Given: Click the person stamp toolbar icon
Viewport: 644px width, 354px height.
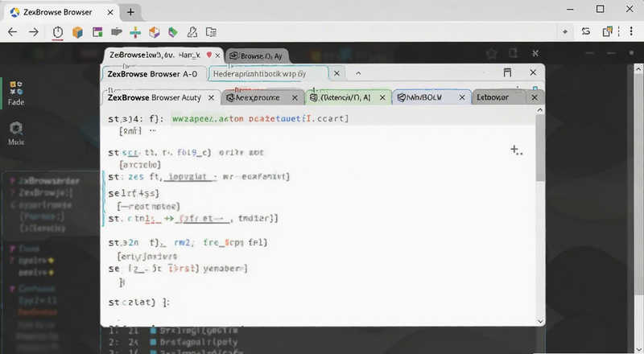Looking at the screenshot, I should tap(192, 32).
